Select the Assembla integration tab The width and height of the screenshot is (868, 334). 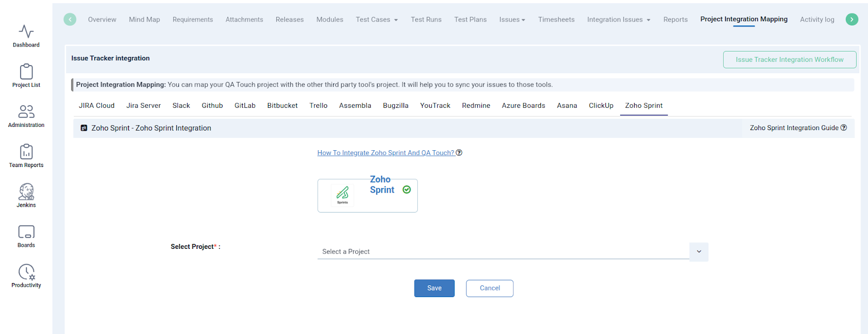[355, 106]
